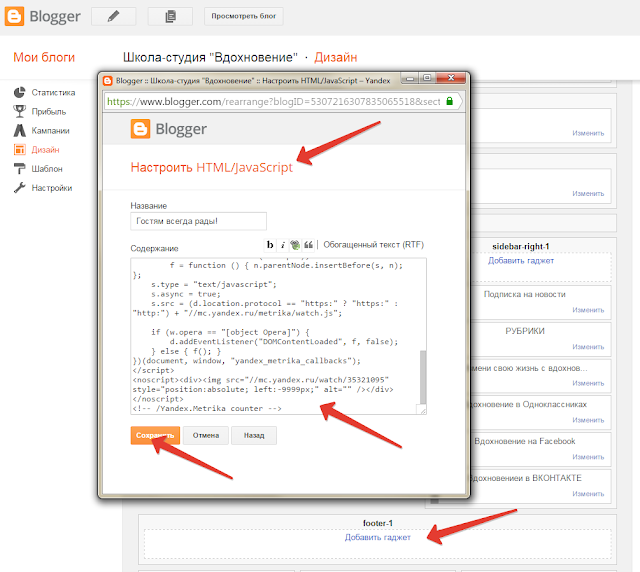Click the Прибыль trophy icon
This screenshot has height=572, width=640.
coord(19,111)
